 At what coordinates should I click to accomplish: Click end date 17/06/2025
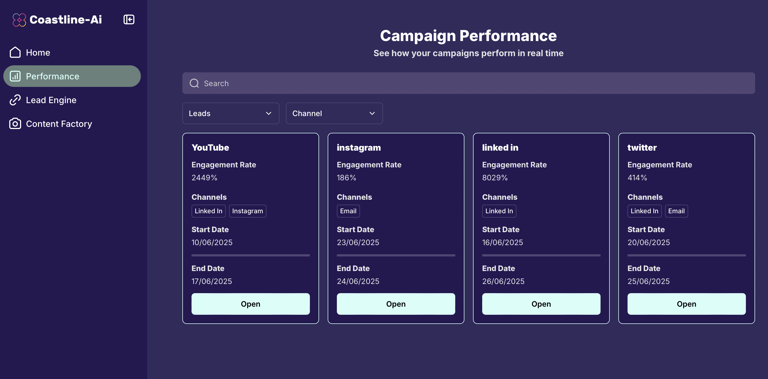click(212, 282)
